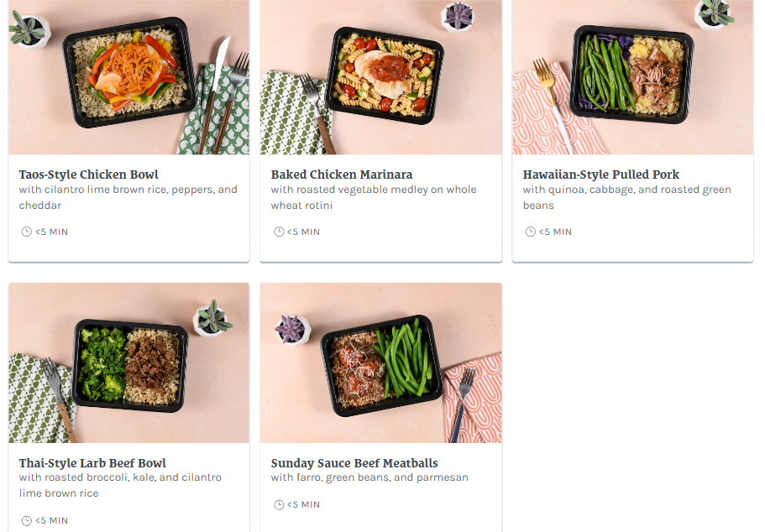This screenshot has height=532, width=765.
Task: Select the Thai-Style Larb Beef Bowl title
Action: tap(92, 463)
